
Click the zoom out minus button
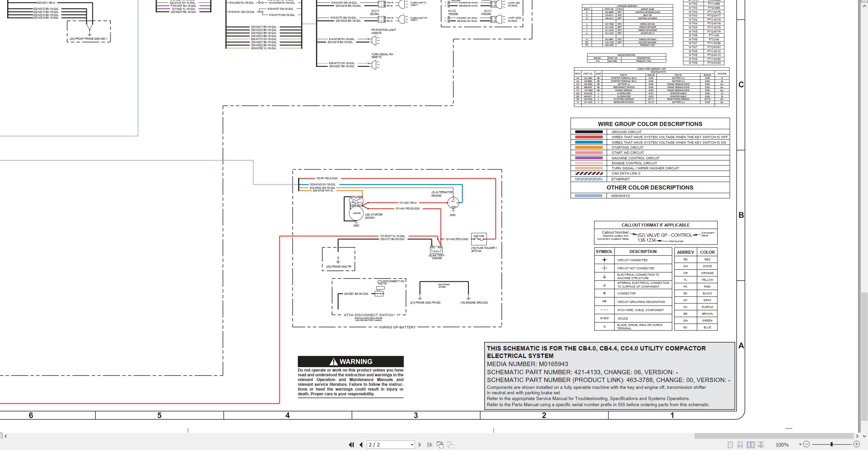pyautogui.click(x=807, y=444)
